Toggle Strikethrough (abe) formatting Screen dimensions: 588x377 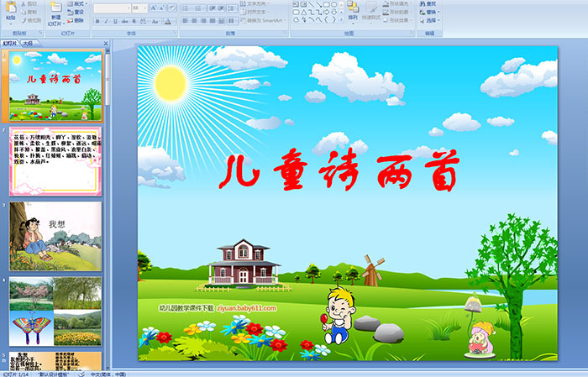[124, 21]
